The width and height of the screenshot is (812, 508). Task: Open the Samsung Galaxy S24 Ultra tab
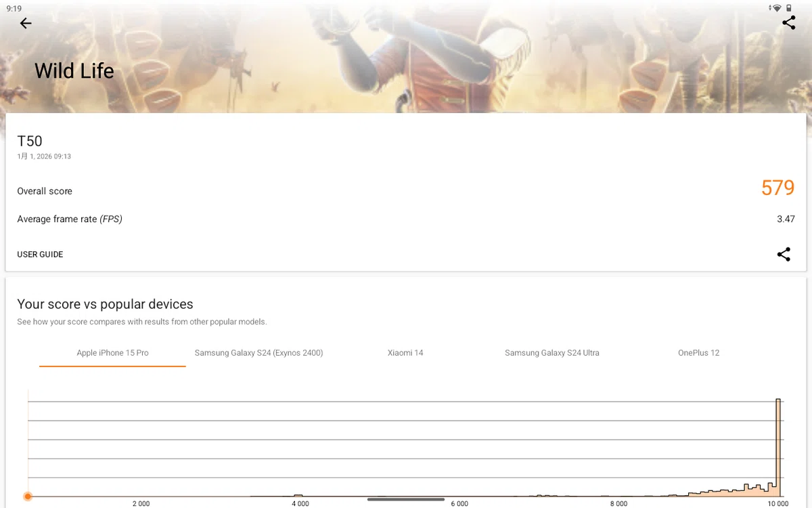click(552, 353)
